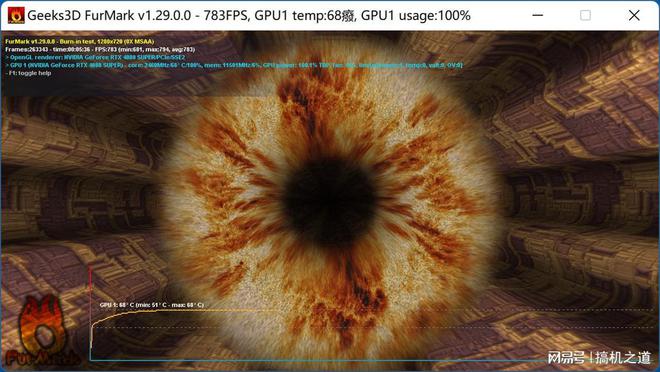Viewport: 660px width, 372px height.
Task: Click the FurMark flame logo
Action: tap(42, 330)
